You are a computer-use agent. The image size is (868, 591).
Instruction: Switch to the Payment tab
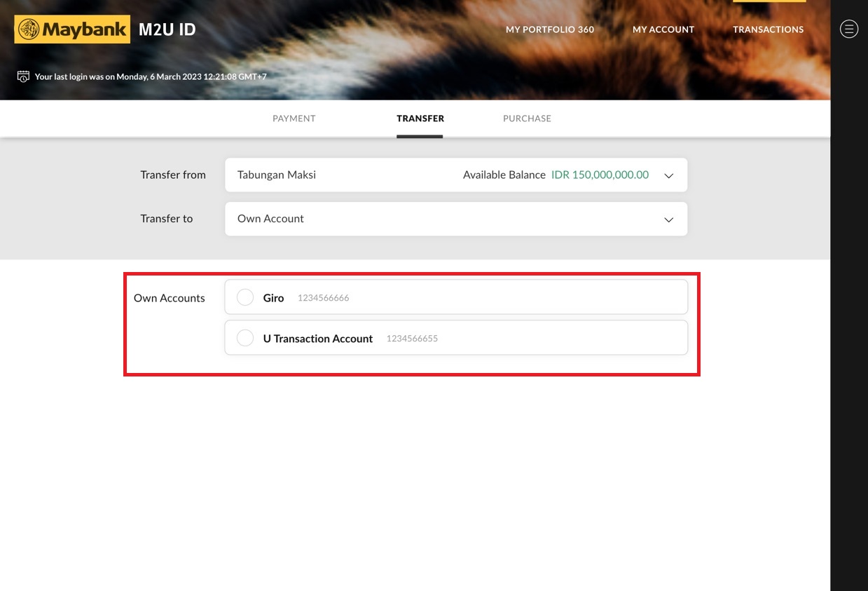pyautogui.click(x=294, y=118)
